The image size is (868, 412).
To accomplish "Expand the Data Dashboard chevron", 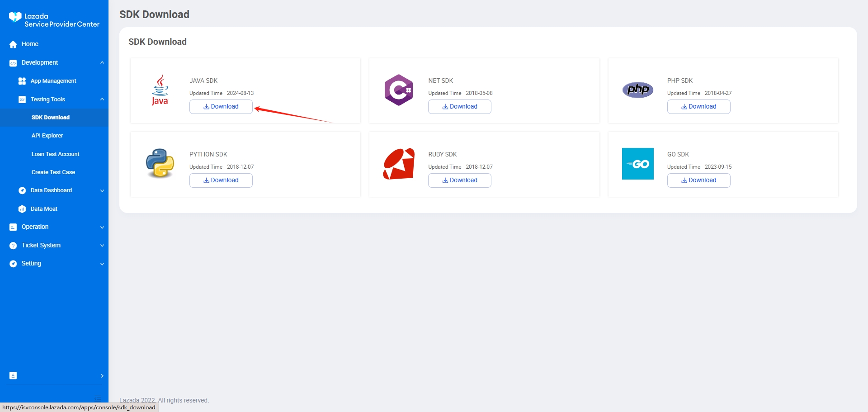I will coord(102,191).
